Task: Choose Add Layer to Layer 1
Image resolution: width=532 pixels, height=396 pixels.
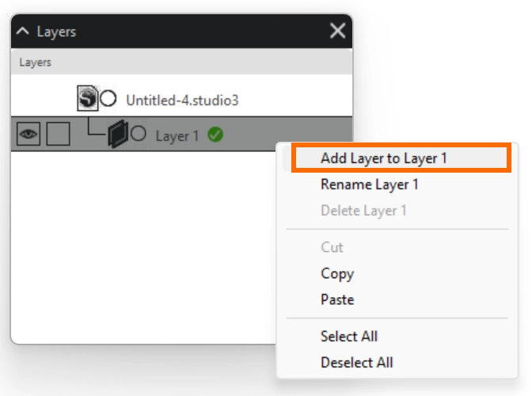Action: (x=384, y=158)
